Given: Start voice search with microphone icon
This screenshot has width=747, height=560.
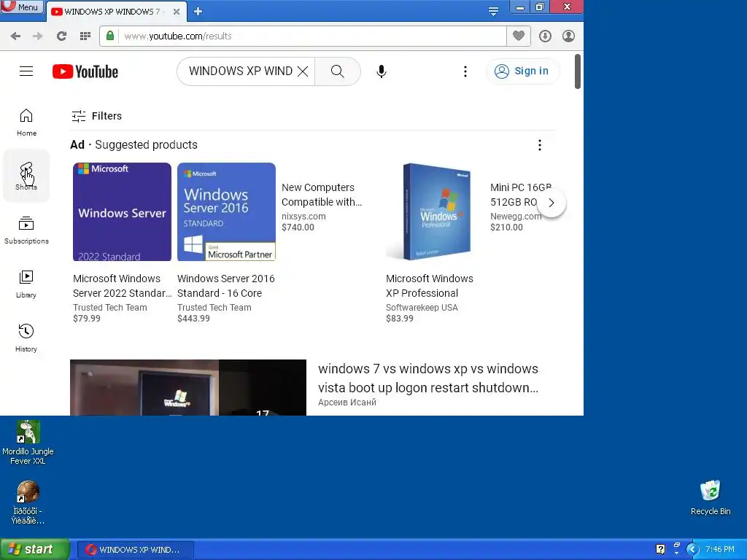Looking at the screenshot, I should point(381,71).
